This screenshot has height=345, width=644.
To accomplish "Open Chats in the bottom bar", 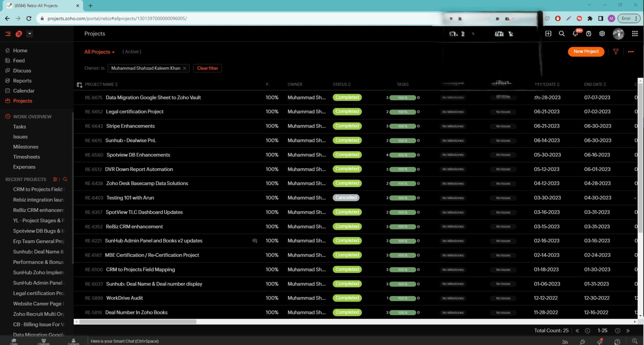I will (14, 341).
